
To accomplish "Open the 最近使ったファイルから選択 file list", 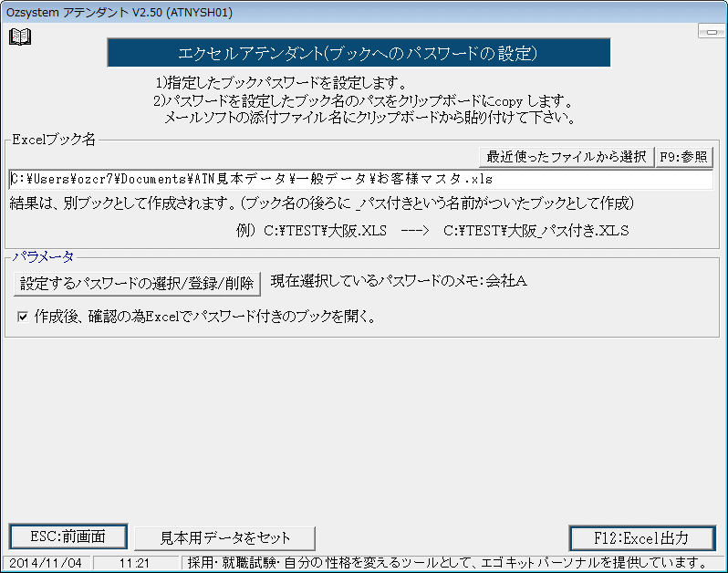I will point(566,157).
